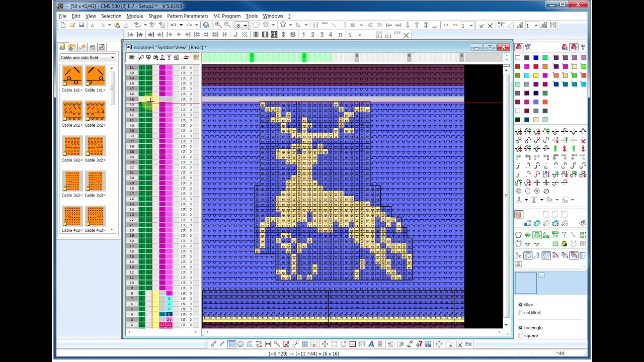Select the 'Cable 2x2>' module thumbnail

(95, 111)
